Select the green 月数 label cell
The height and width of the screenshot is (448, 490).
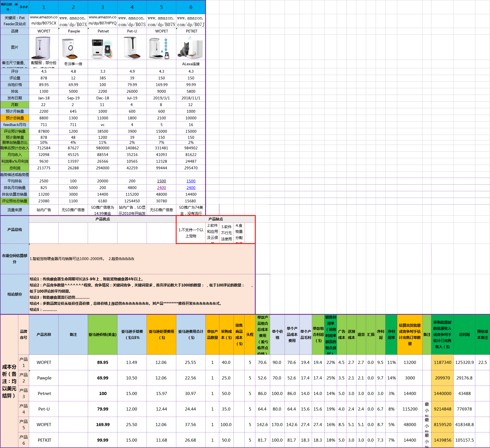coord(15,105)
